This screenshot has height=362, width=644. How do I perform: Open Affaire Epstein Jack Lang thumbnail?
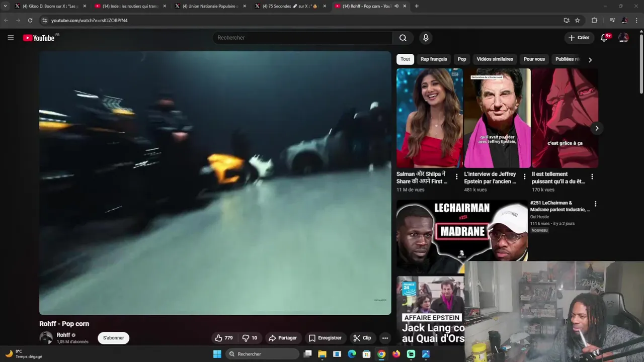click(430, 310)
